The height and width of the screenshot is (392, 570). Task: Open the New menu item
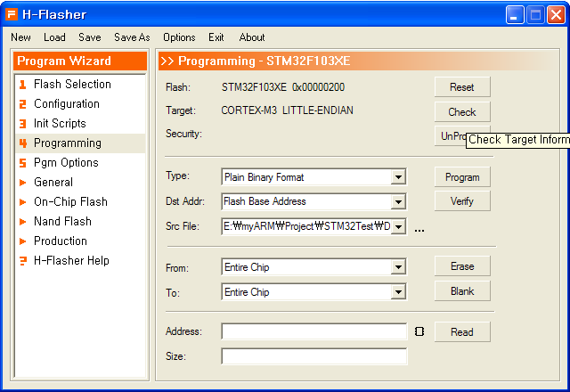pyautogui.click(x=20, y=37)
